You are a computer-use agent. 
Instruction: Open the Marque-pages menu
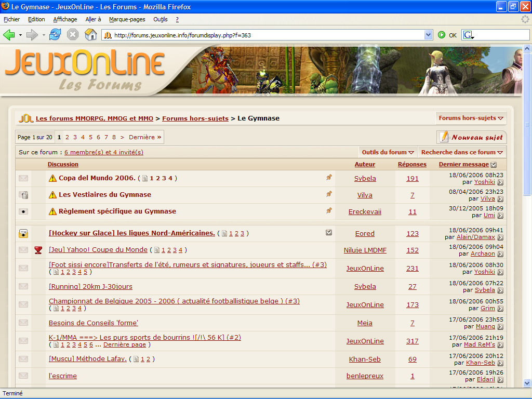pos(127,19)
